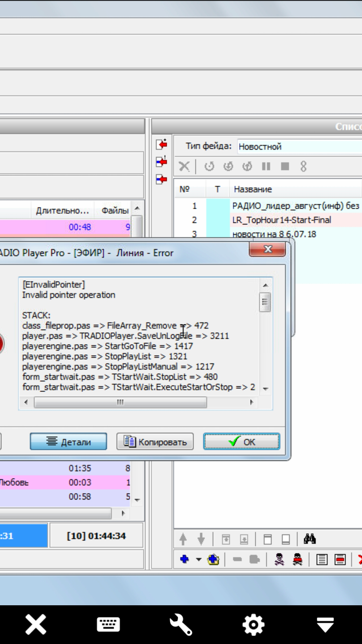Click the bottom red-arrow insert icon
The width and height of the screenshot is (362, 644).
[x=161, y=179]
